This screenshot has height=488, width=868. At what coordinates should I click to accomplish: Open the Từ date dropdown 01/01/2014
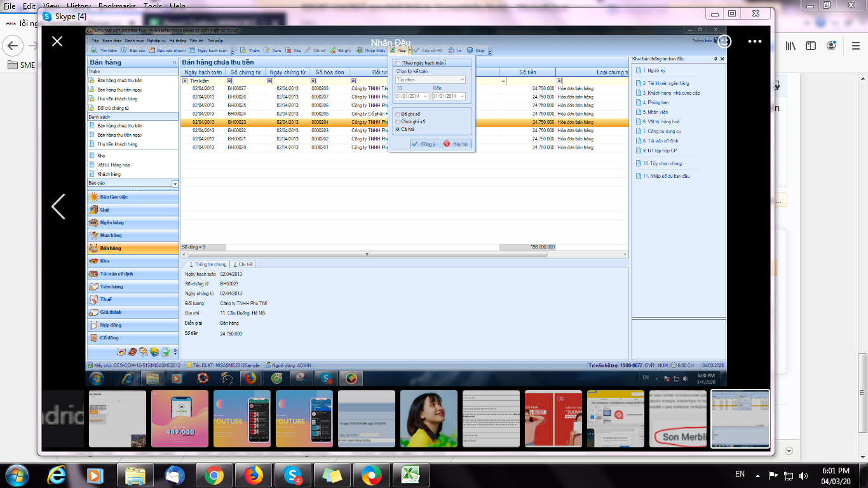(426, 96)
